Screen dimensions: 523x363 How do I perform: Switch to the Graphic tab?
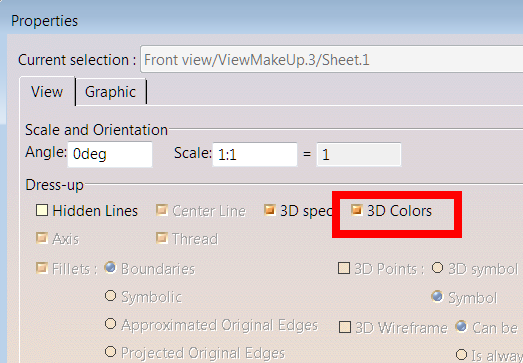tap(110, 92)
